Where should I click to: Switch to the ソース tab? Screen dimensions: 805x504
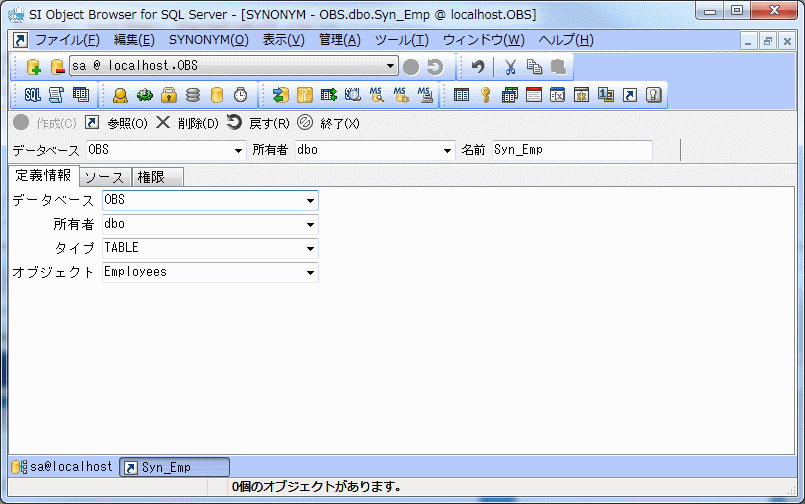pos(104,177)
